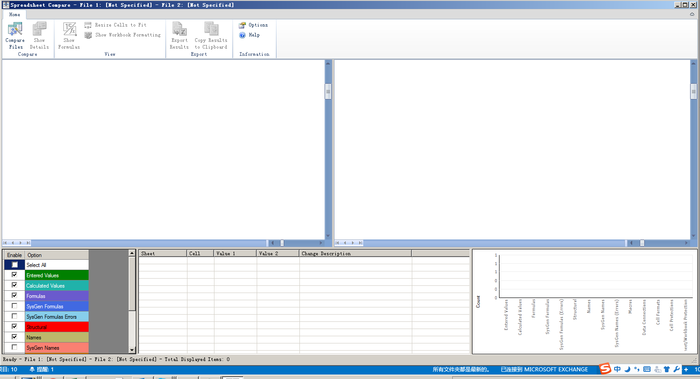The image size is (700, 379).
Task: Uncheck the Entered Values checkbox
Action: pos(14,275)
